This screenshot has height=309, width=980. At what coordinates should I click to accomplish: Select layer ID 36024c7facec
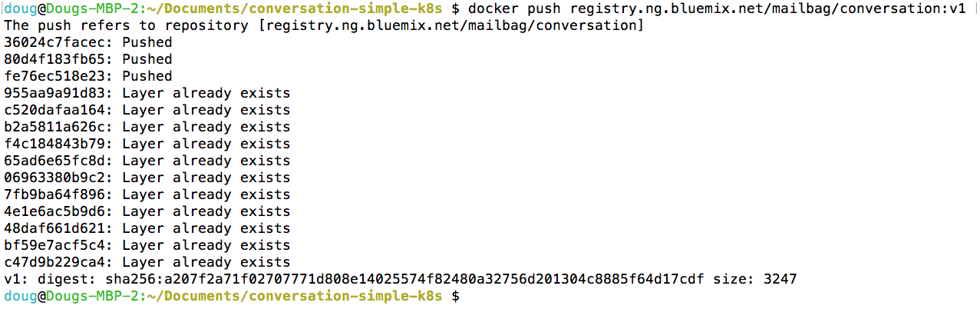(54, 42)
